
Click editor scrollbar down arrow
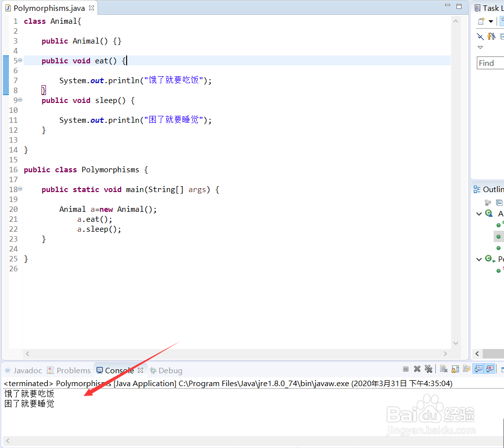[456, 343]
